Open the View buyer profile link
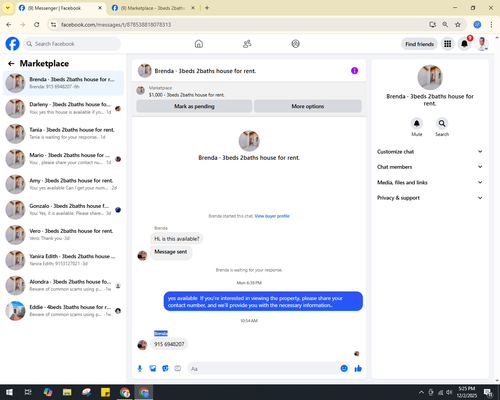This screenshot has width=500, height=400. tap(272, 216)
